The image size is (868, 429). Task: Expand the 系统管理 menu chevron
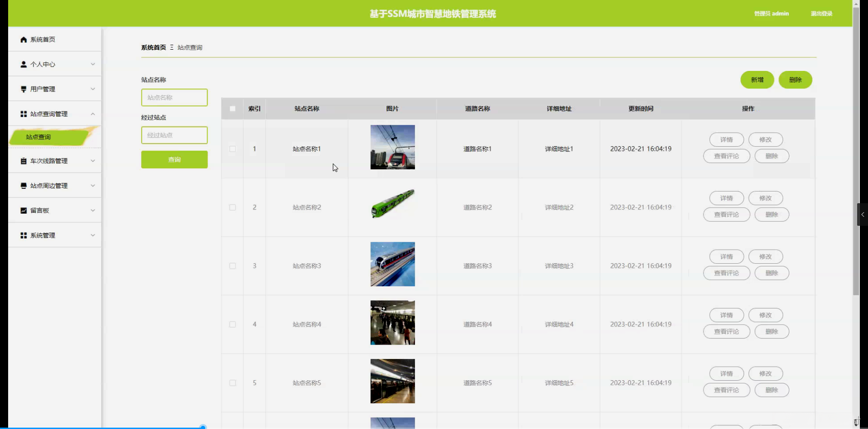(93, 236)
